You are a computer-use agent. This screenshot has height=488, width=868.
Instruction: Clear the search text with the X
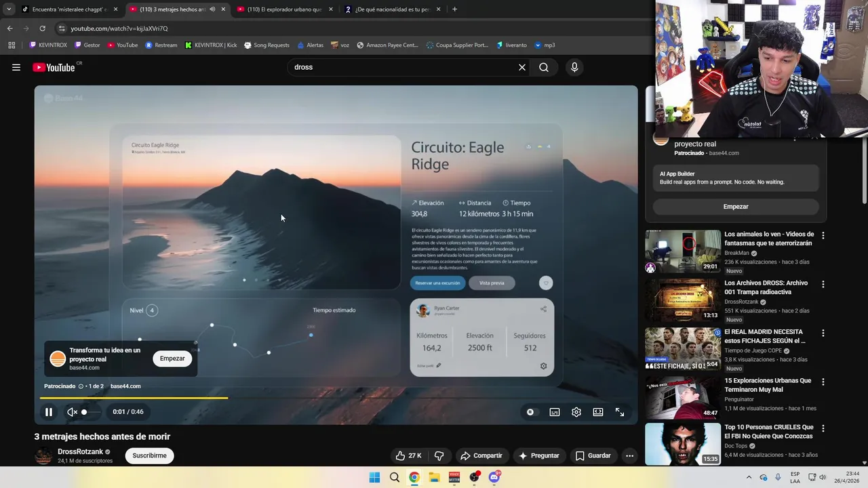pos(522,67)
